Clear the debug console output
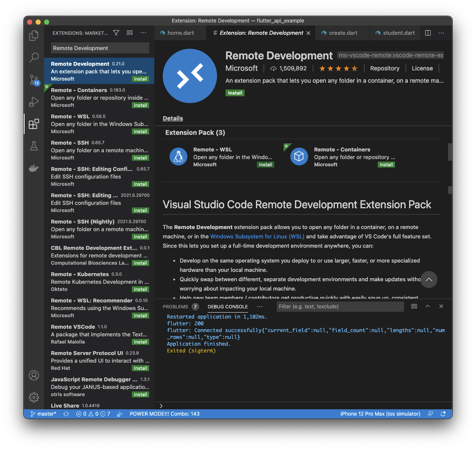Viewport: 476px width, 450px height. point(414,306)
